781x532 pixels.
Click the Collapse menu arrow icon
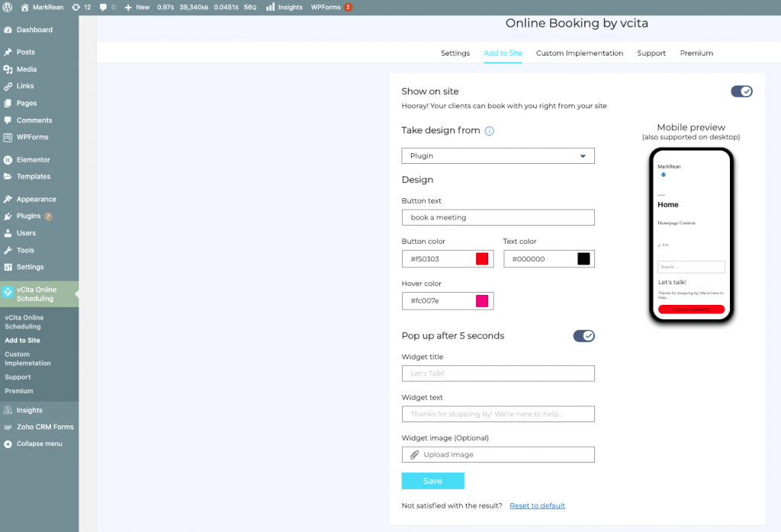click(8, 444)
